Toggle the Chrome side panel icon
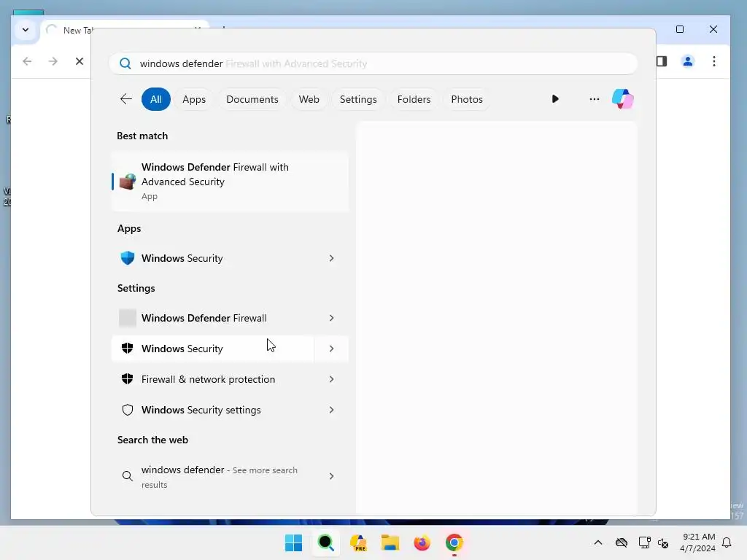Image resolution: width=747 pixels, height=560 pixels. 662,61
